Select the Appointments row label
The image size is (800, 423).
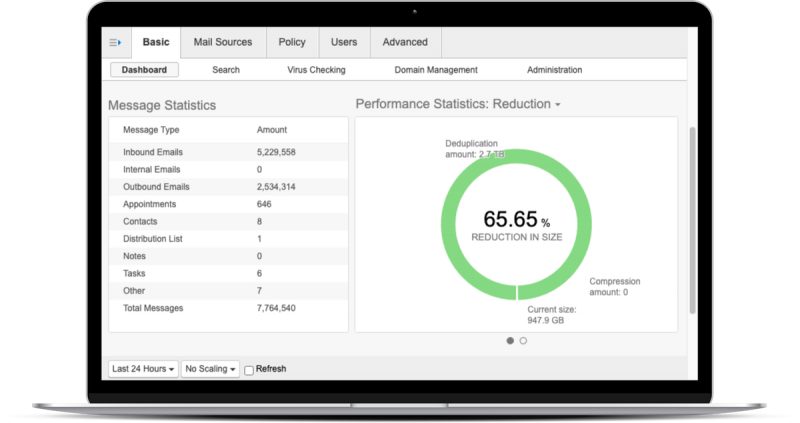pos(149,204)
